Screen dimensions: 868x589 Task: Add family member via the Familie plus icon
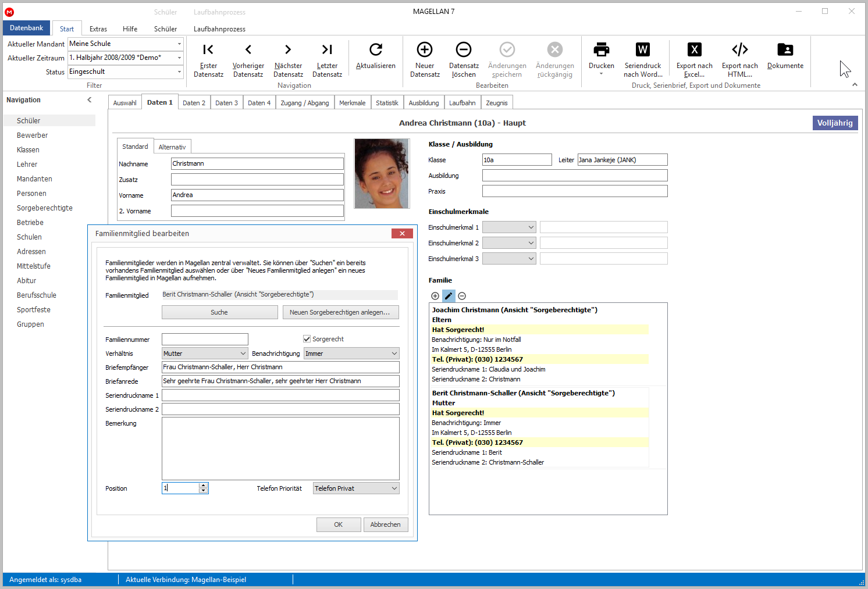pyautogui.click(x=435, y=296)
